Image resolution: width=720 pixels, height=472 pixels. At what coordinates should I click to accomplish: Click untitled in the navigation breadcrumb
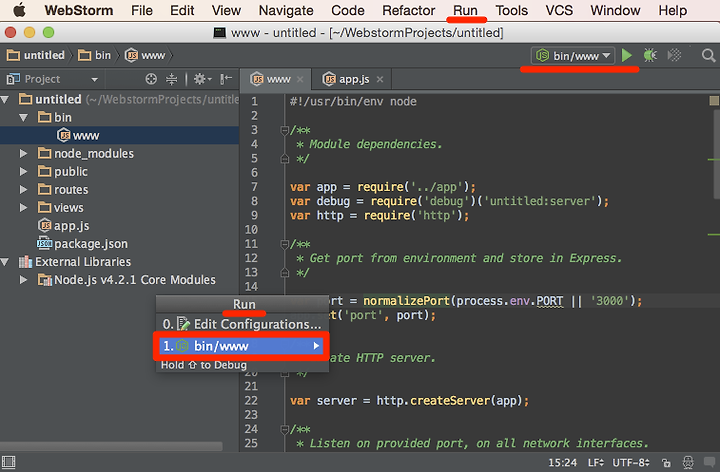[36, 56]
